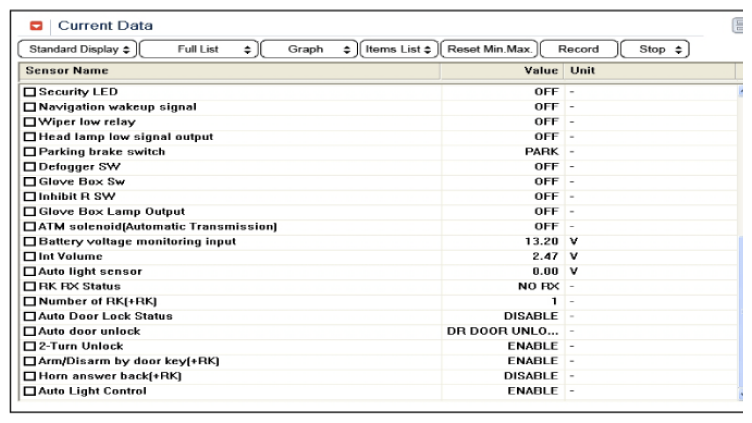Check the Navigation wakeup signal checkbox

click(30, 107)
